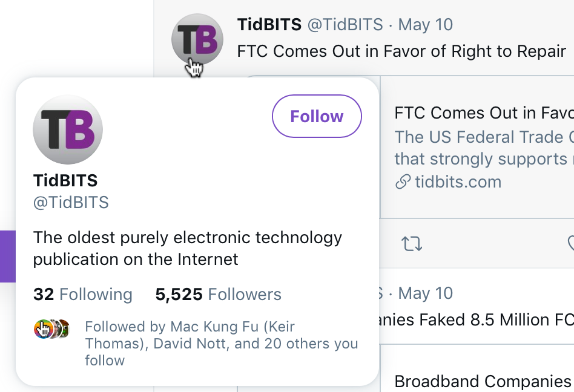Open the tidbits.com link in the card
574x392 pixels.
tap(458, 182)
